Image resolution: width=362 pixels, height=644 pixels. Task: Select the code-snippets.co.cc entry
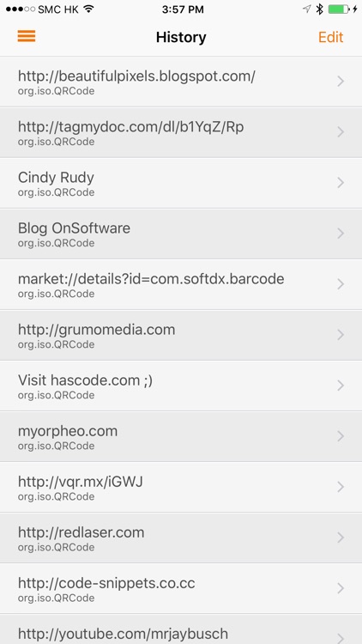point(181,588)
